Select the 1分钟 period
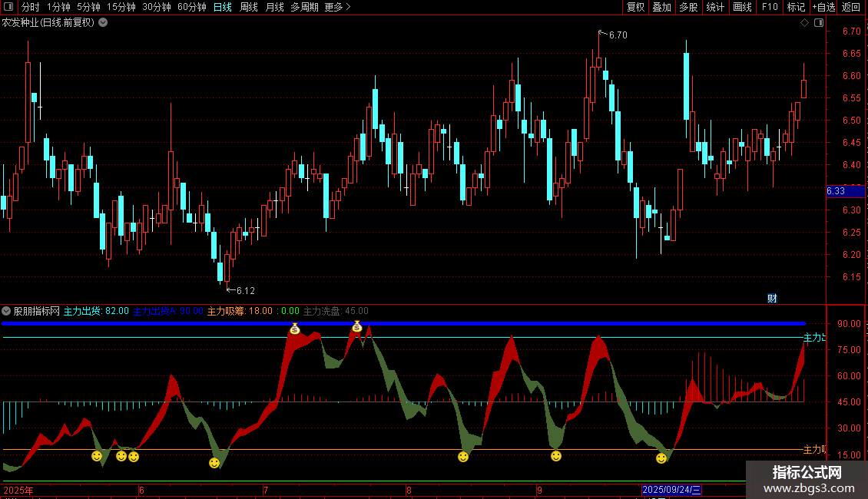This screenshot has width=868, height=499. click(x=58, y=7)
